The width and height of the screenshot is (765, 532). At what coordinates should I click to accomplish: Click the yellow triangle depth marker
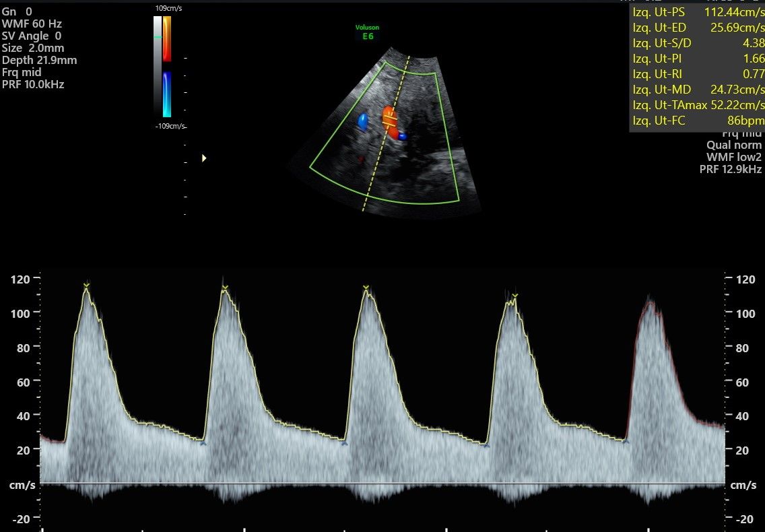(204, 158)
